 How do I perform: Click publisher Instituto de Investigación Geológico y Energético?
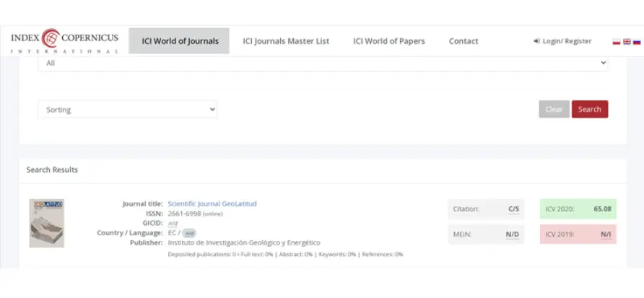[244, 243]
